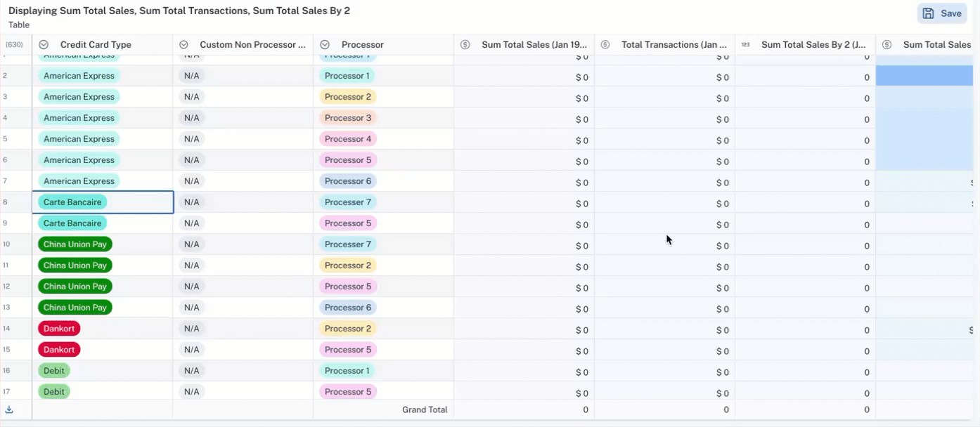980x427 pixels.
Task: Open Processor column dropdown icon
Action: click(325, 45)
